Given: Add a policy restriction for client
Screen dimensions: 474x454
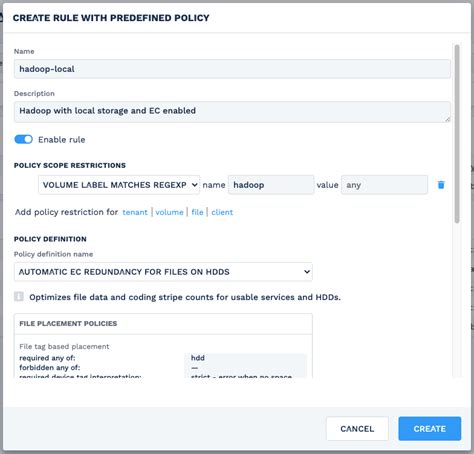Looking at the screenshot, I should click(222, 212).
